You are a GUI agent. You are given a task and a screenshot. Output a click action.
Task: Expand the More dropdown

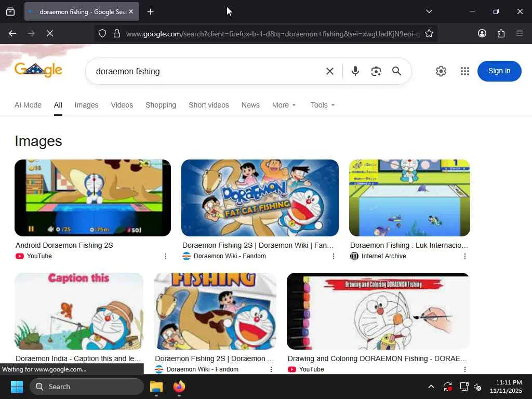(x=284, y=105)
